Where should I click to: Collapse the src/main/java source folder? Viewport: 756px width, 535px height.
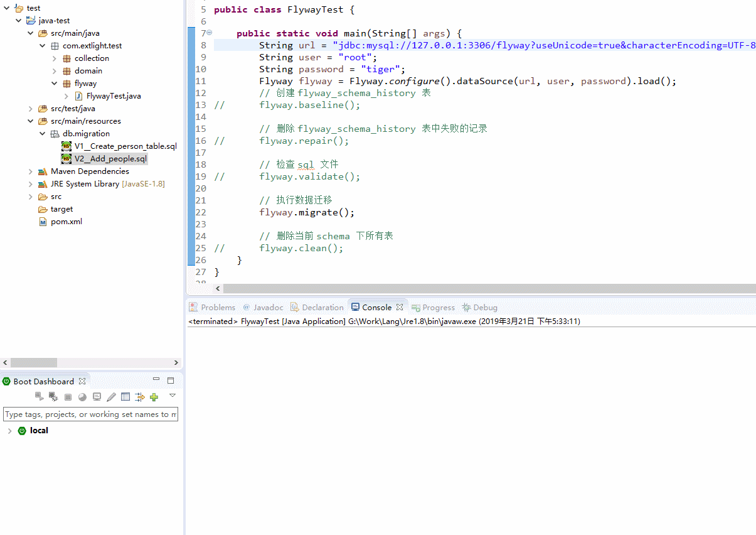[31, 33]
